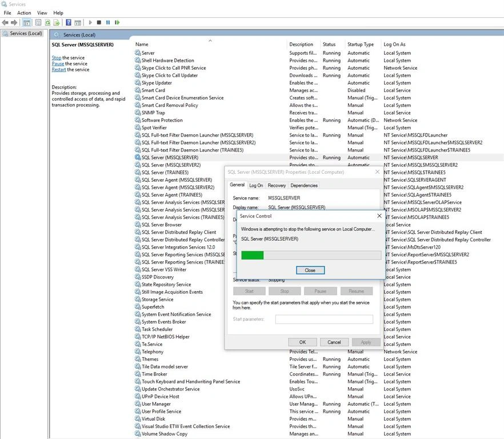Click the Refresh toolbar icon

[47, 22]
